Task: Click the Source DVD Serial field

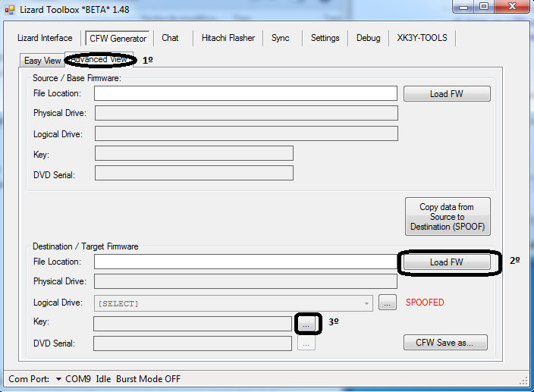Action: coord(193,173)
